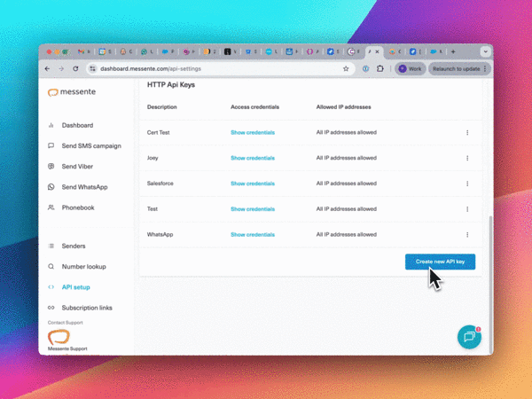
Task: Click the Messente logo in sidebar
Action: 71,91
